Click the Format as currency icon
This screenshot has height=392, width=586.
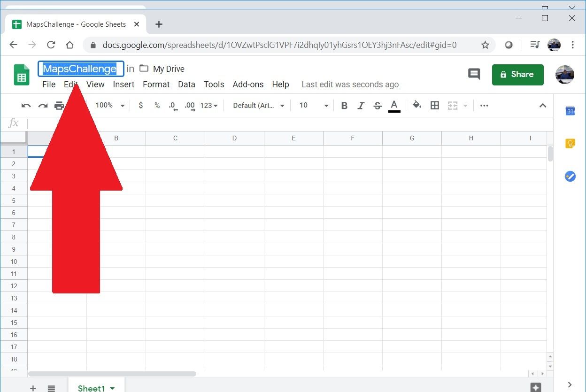click(x=140, y=105)
